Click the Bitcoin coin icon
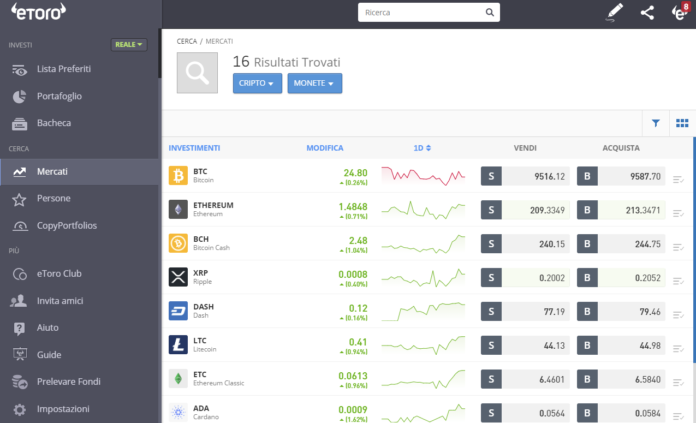Image resolution: width=696 pixels, height=423 pixels. click(x=178, y=176)
